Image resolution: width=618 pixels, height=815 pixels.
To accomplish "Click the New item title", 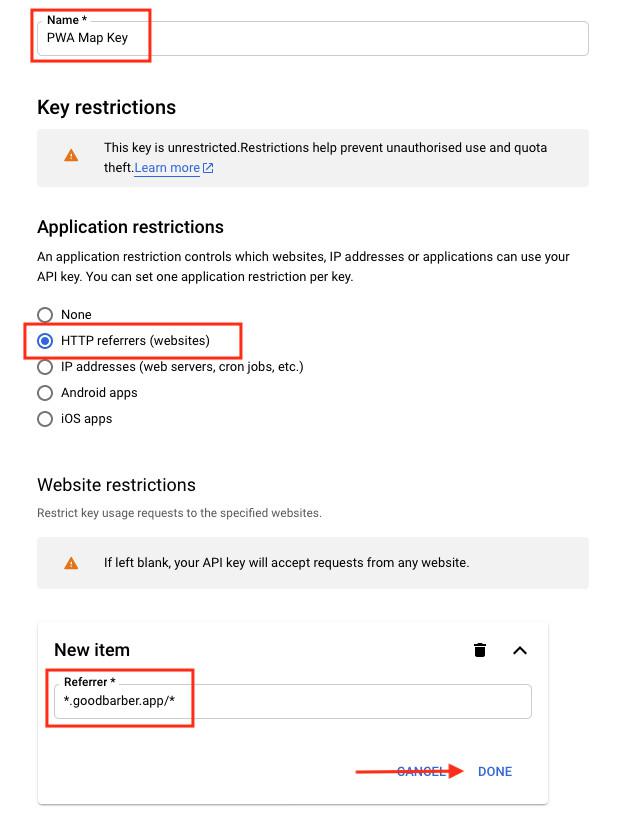I will [92, 650].
